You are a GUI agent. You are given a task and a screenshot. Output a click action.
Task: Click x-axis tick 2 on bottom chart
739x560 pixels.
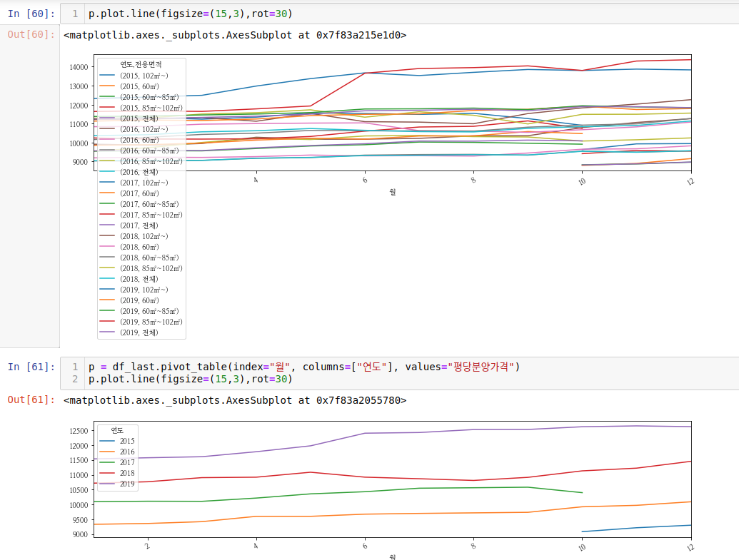point(148,546)
